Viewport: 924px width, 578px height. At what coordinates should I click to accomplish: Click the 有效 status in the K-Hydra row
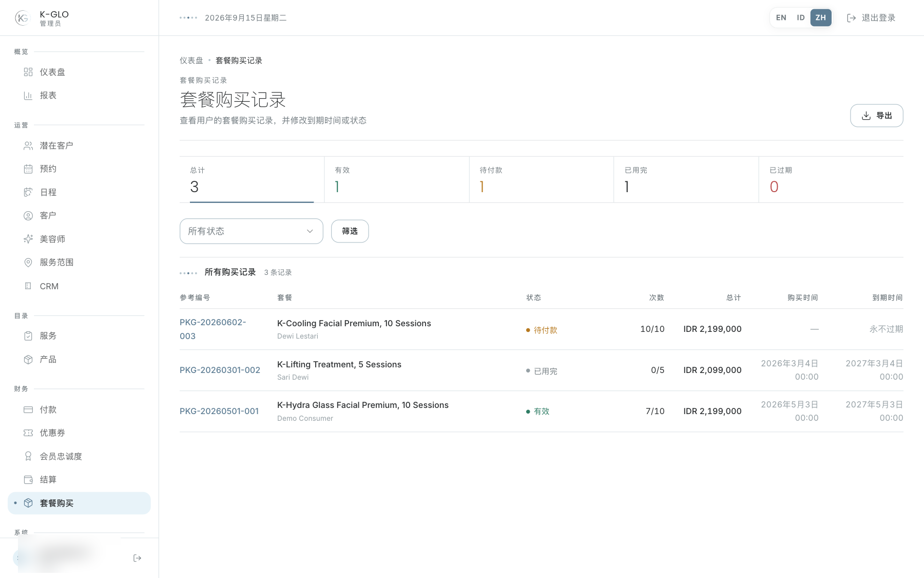tap(538, 412)
